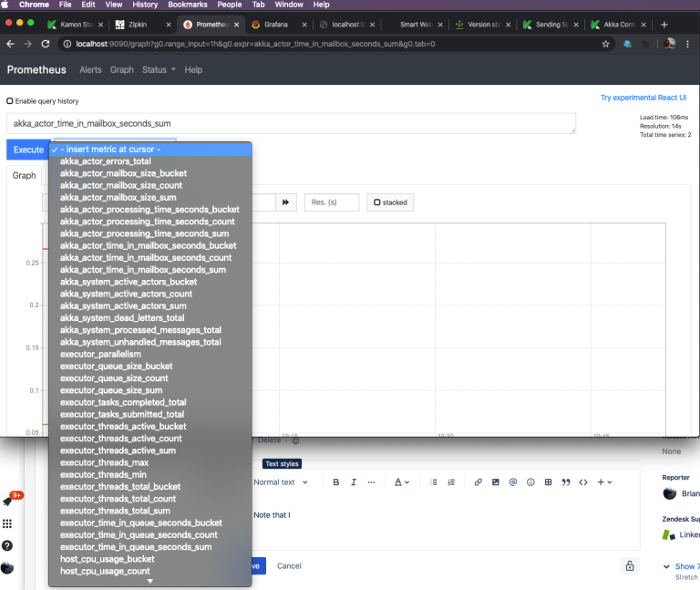Image resolution: width=700 pixels, height=590 pixels.
Task: Bookmark this page with the star icon
Action: [605, 44]
